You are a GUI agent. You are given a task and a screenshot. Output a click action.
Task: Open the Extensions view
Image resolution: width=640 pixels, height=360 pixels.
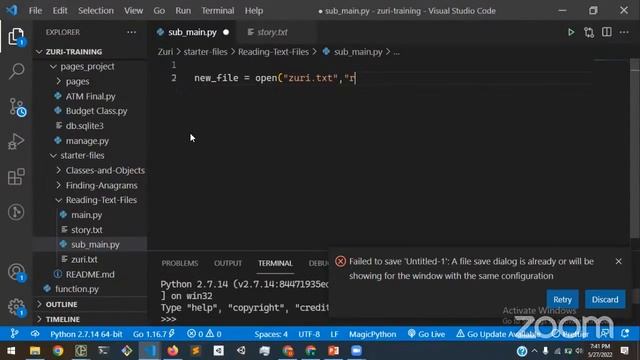[16, 177]
